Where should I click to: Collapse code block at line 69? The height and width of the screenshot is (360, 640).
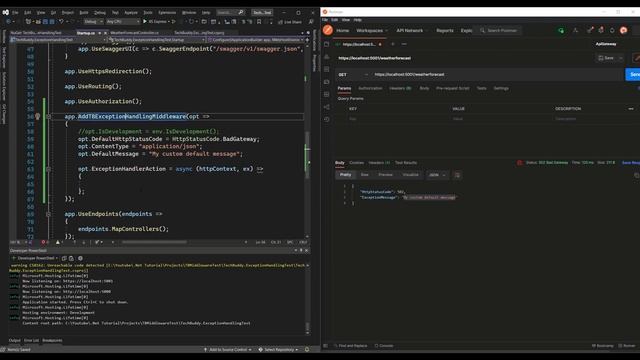click(48, 214)
